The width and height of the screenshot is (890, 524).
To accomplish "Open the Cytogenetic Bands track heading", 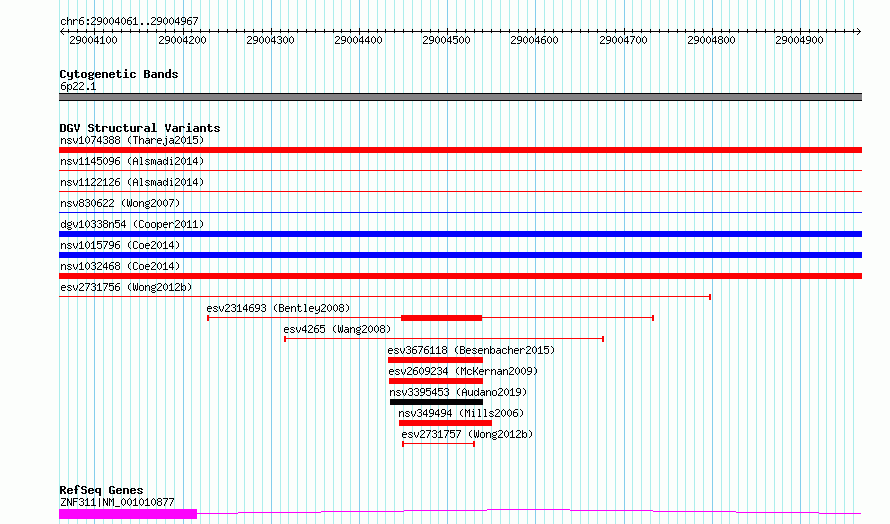I will click(119, 74).
